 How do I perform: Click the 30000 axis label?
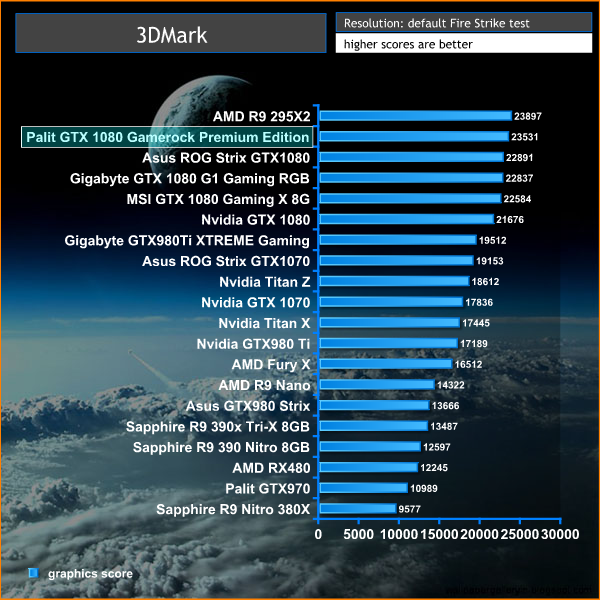pyautogui.click(x=560, y=534)
